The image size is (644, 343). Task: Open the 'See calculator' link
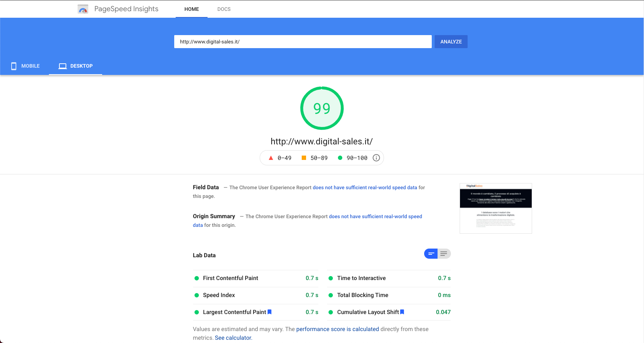click(233, 338)
